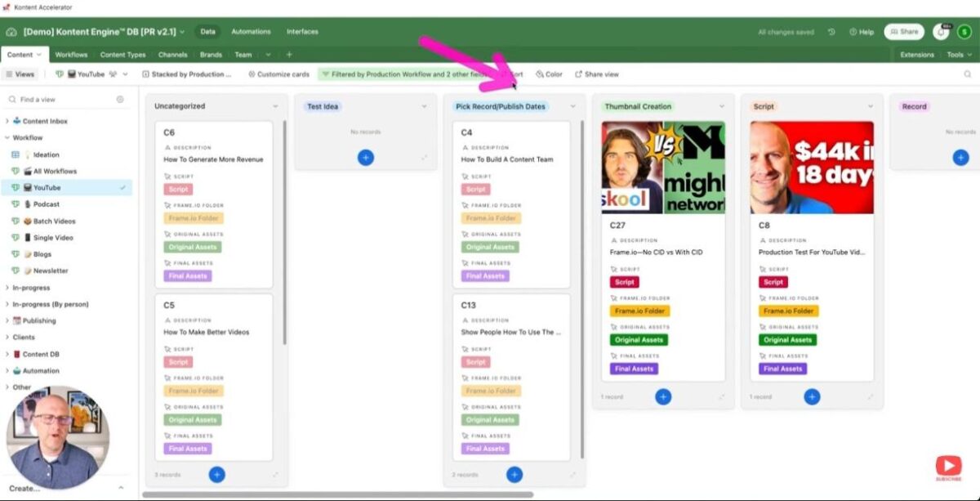Open the C27 video thumbnail card

coord(663,168)
